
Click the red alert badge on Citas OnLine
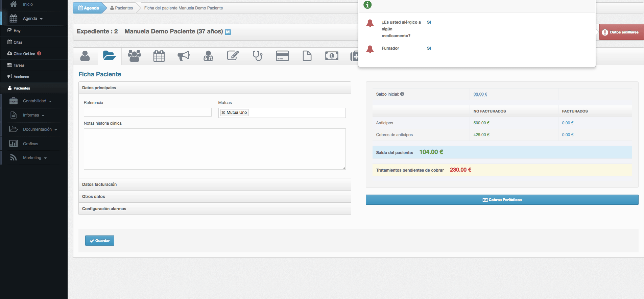point(39,53)
